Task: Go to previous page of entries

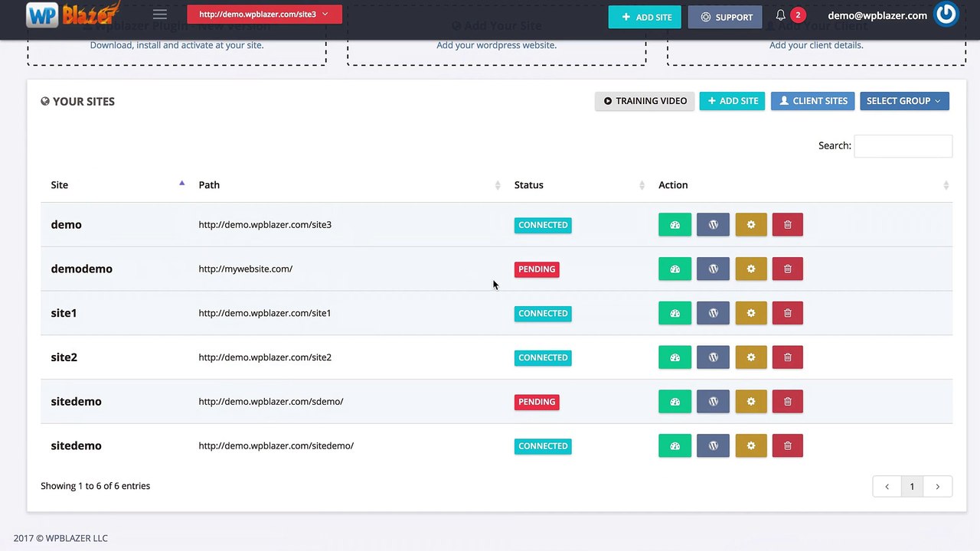Action: click(887, 487)
